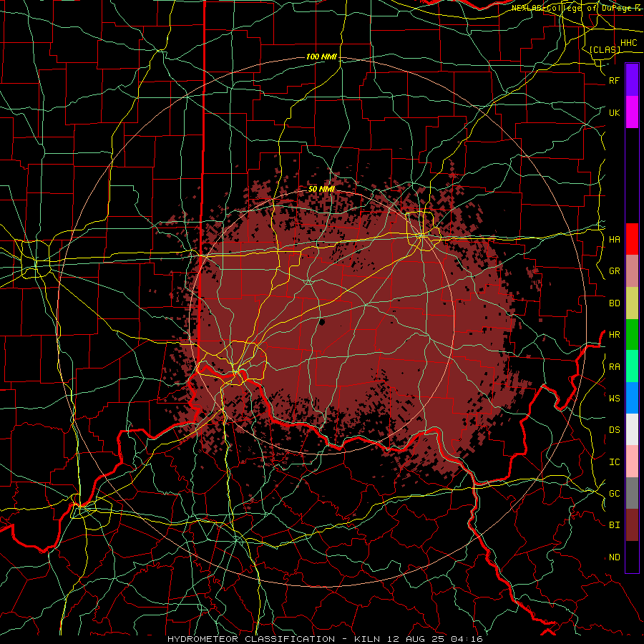This screenshot has width=644, height=644.
Task: Click the "50 NMI" range ring label
Action: 321,189
